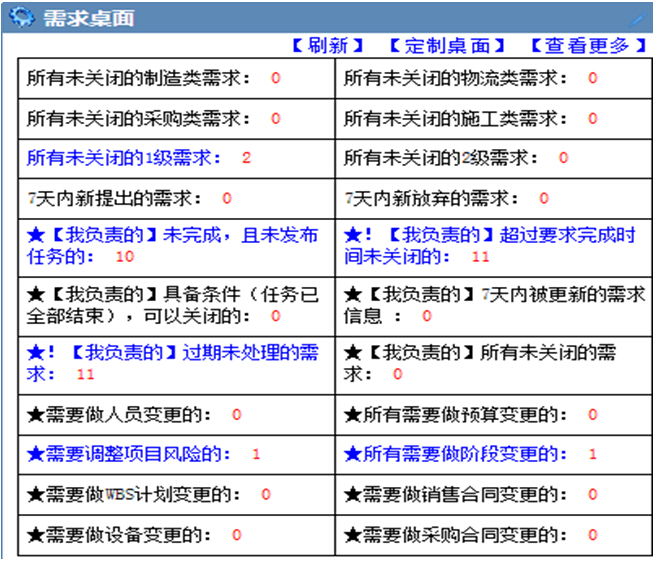662x563 pixels.
Task: Click count 0 for 7天内新提出的需求
Action: point(227,198)
